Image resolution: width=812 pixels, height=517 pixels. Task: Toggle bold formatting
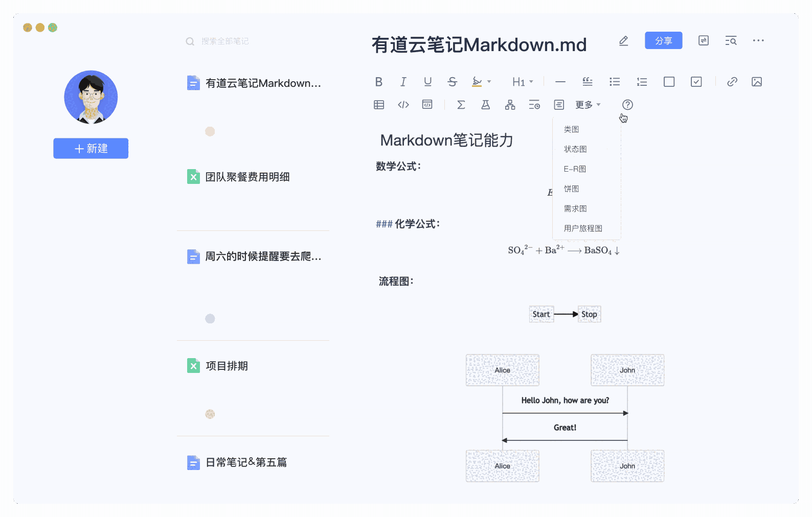378,82
